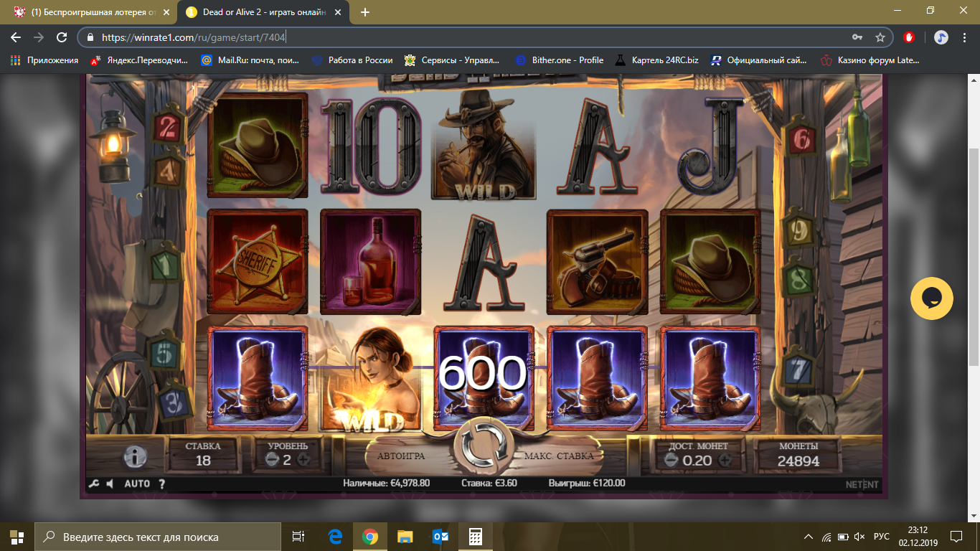Click the Монеты 24894 coin balance
Screen dimensions: 980x551
coord(798,454)
